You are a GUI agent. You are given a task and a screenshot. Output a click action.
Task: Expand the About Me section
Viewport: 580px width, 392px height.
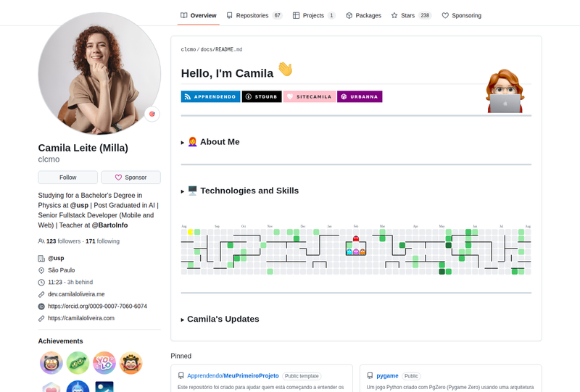pyautogui.click(x=210, y=142)
